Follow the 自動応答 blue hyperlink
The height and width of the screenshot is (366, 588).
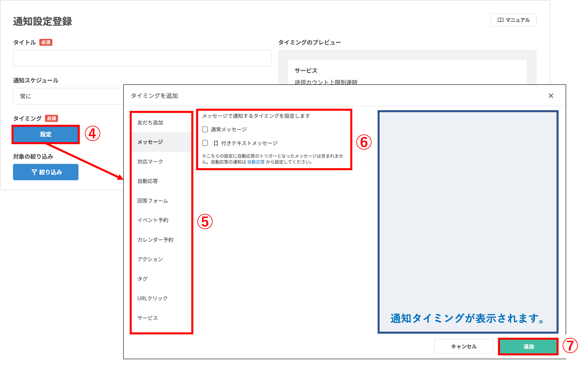click(256, 162)
